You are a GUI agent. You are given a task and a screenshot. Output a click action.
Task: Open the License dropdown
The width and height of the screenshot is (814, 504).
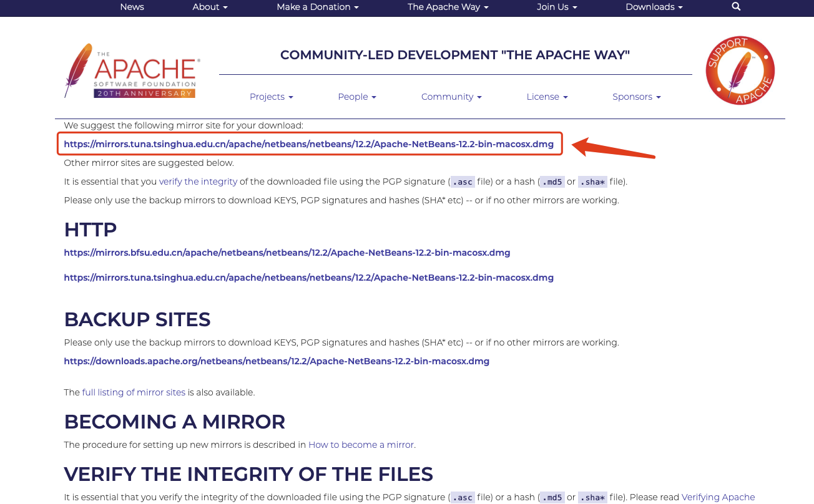click(x=547, y=97)
